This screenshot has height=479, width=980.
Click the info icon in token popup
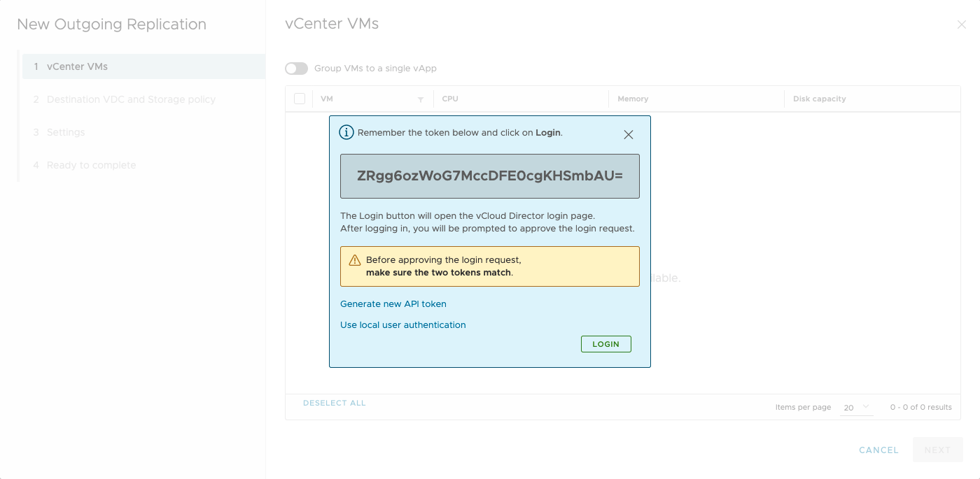click(x=346, y=132)
